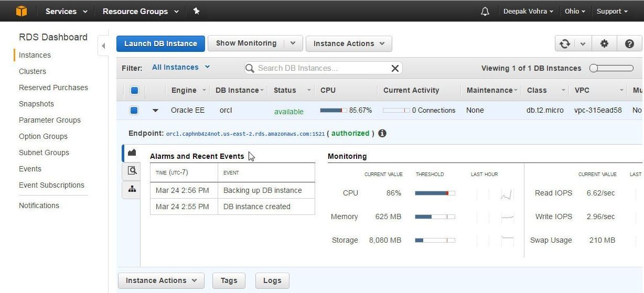
Task: Open the Services menu
Action: point(66,11)
